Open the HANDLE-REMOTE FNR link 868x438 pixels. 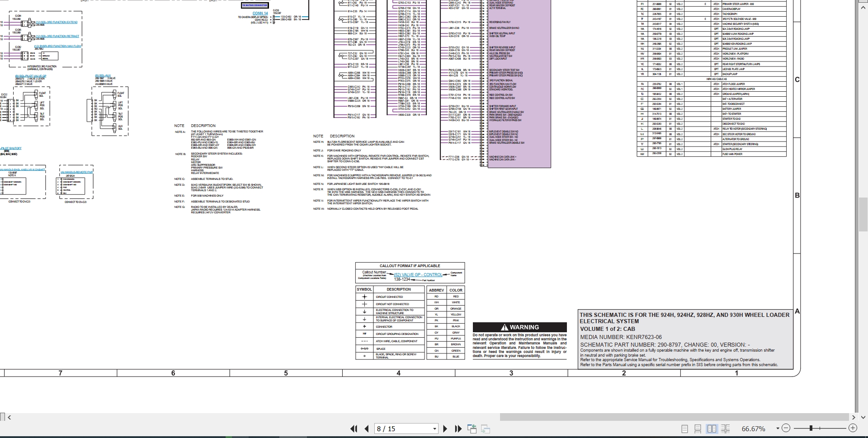coord(76,172)
